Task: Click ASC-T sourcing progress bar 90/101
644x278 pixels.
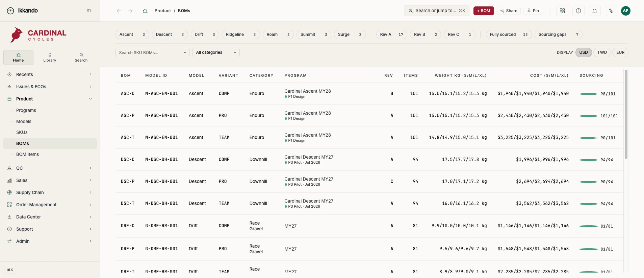Action: [588, 138]
